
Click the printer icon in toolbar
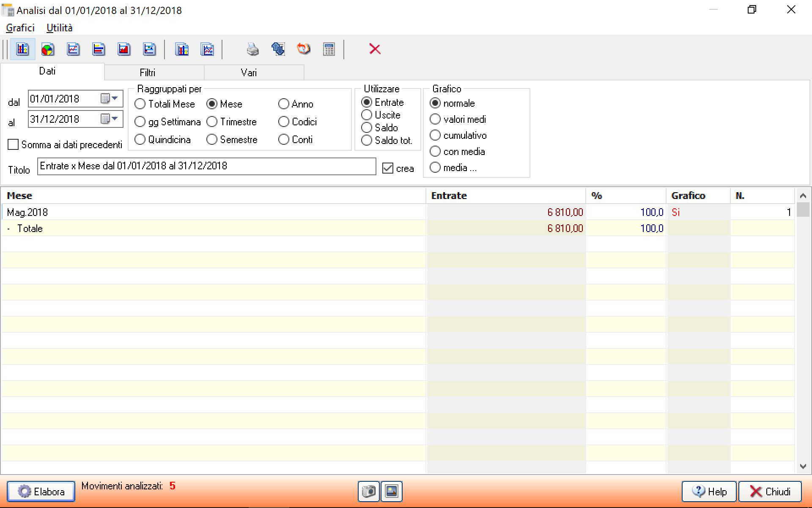pos(253,49)
